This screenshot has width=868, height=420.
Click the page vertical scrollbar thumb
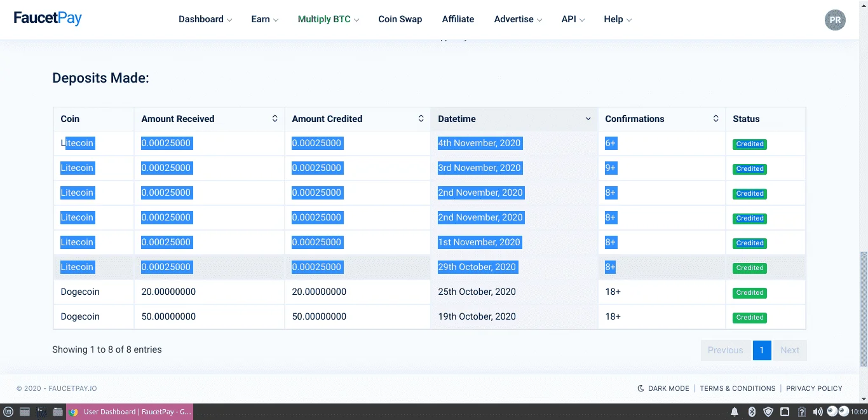864,309
